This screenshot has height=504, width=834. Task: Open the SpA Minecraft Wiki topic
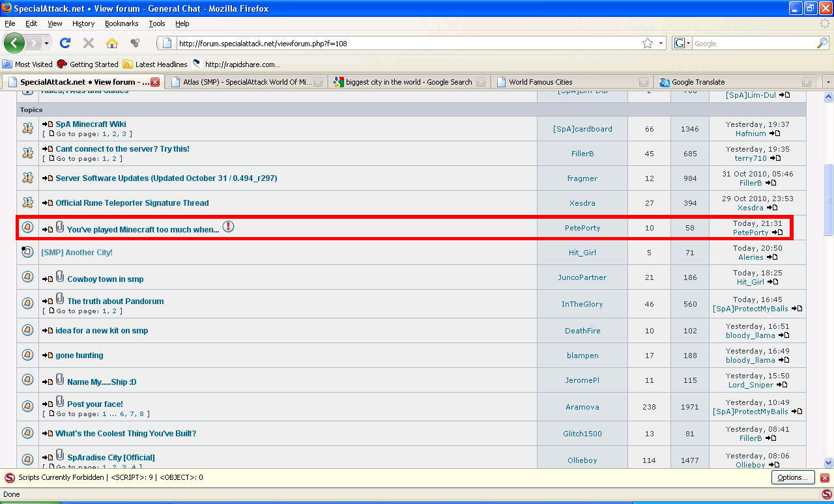(x=91, y=124)
